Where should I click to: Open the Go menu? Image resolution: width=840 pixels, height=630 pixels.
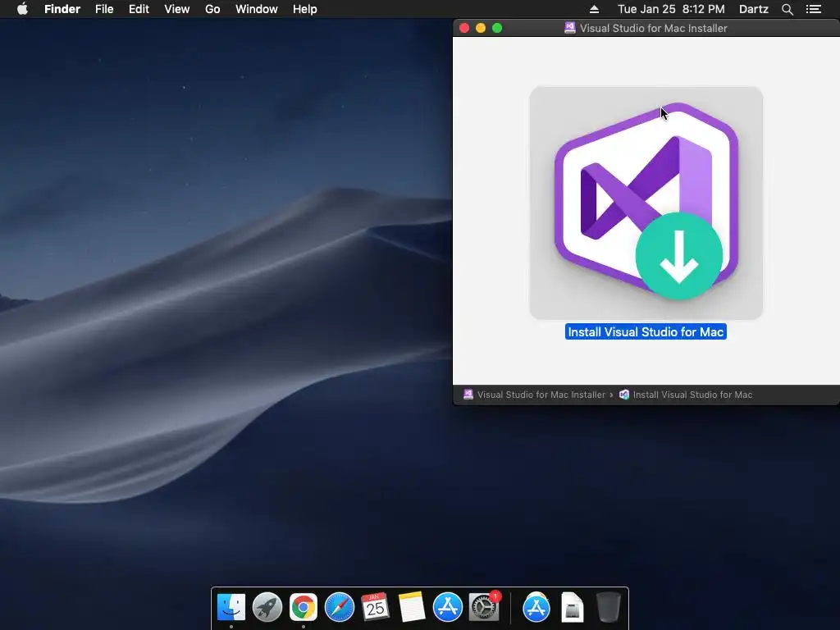pyautogui.click(x=212, y=9)
